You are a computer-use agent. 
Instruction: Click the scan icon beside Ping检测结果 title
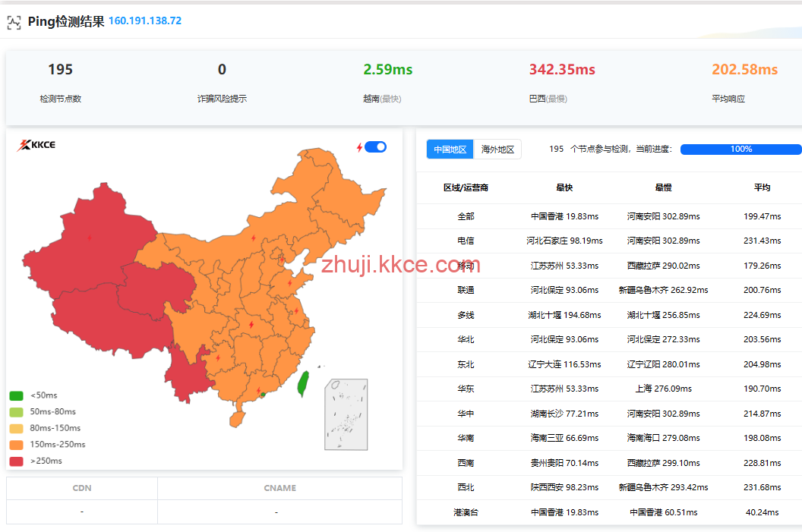(14, 22)
